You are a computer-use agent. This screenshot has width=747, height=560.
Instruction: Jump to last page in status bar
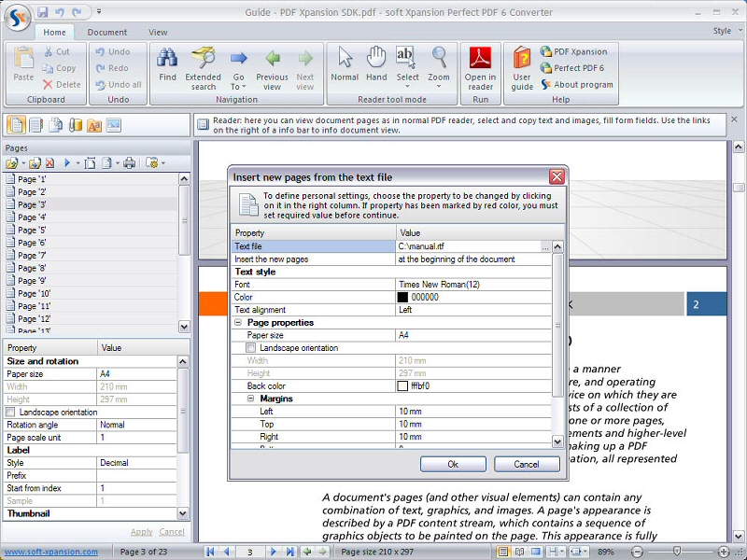(289, 552)
